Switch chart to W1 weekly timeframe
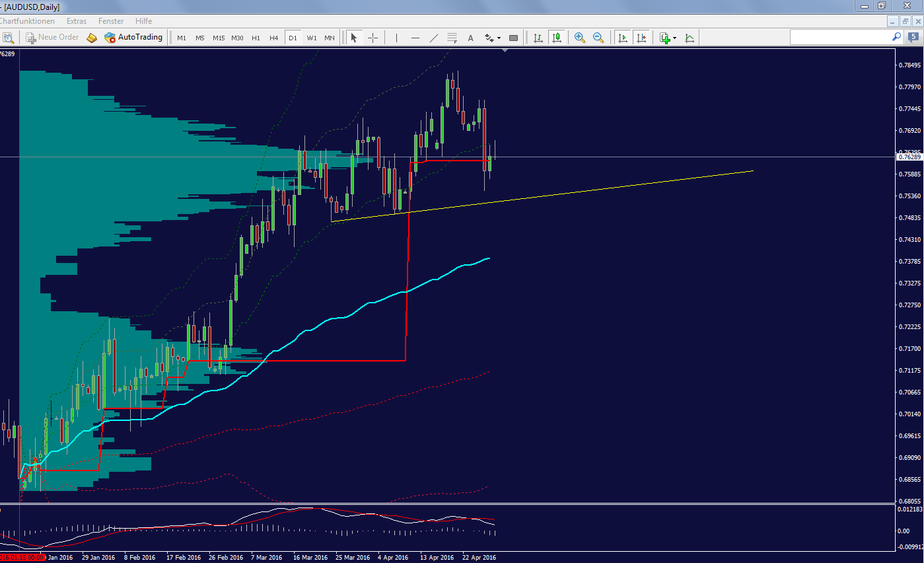924x563 pixels. pos(312,38)
